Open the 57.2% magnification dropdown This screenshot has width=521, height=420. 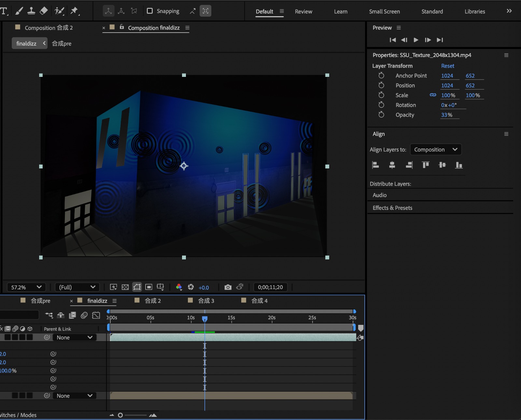click(x=26, y=287)
